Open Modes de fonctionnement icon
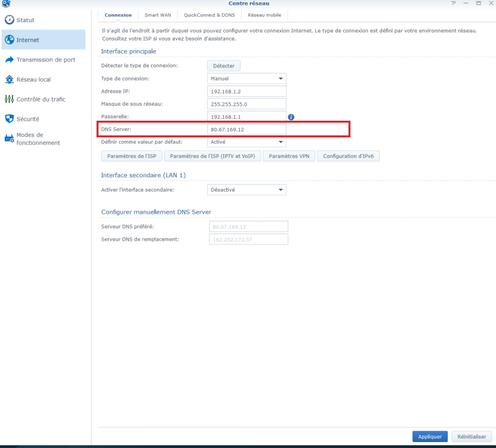 pyautogui.click(x=9, y=139)
